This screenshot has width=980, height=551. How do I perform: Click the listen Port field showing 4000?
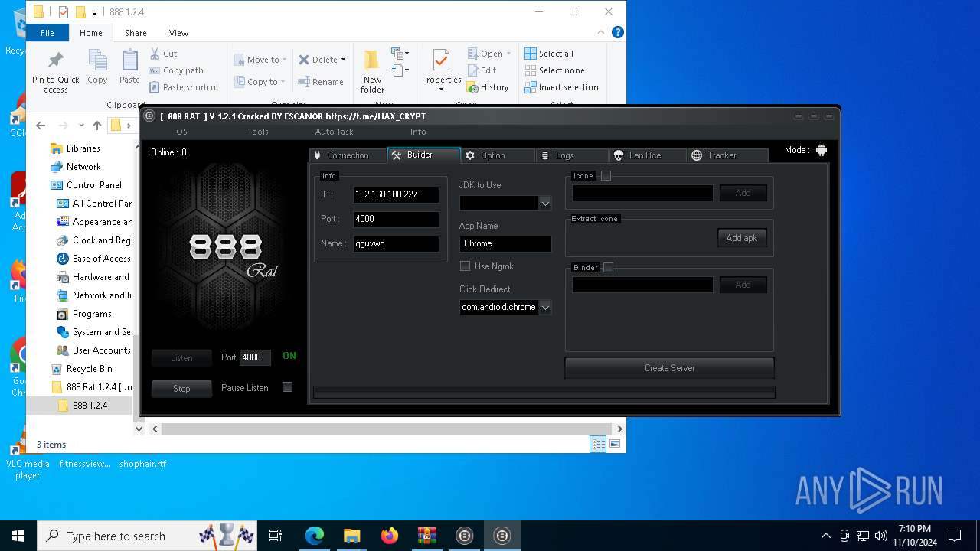[255, 357]
